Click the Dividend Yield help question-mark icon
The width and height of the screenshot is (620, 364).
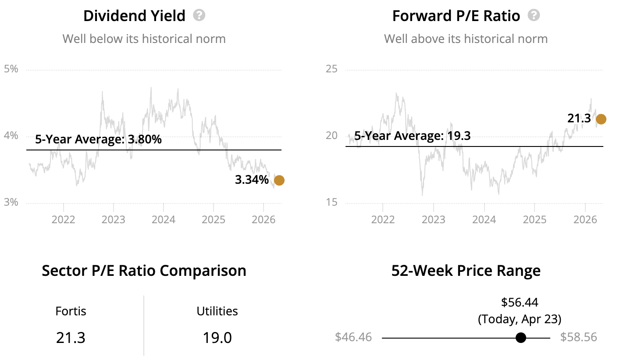(200, 16)
